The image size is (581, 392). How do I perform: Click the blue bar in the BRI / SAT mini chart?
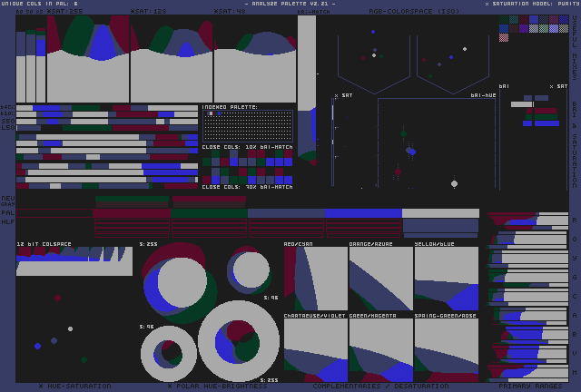[x=541, y=123]
